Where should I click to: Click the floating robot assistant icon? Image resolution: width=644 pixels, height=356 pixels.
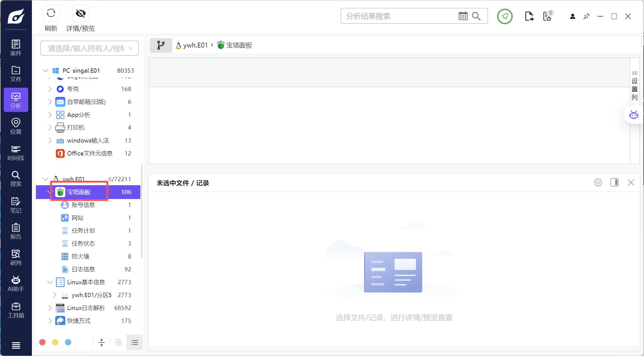634,115
